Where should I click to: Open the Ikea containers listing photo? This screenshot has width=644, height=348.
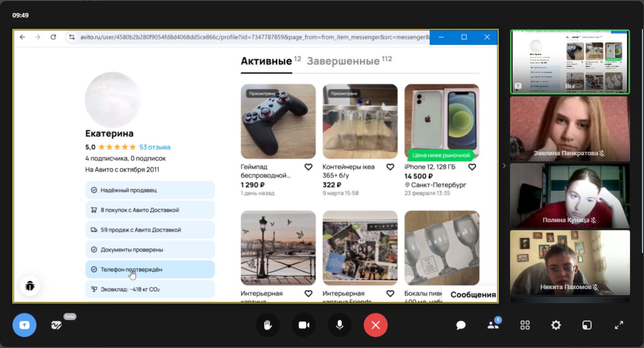360,121
